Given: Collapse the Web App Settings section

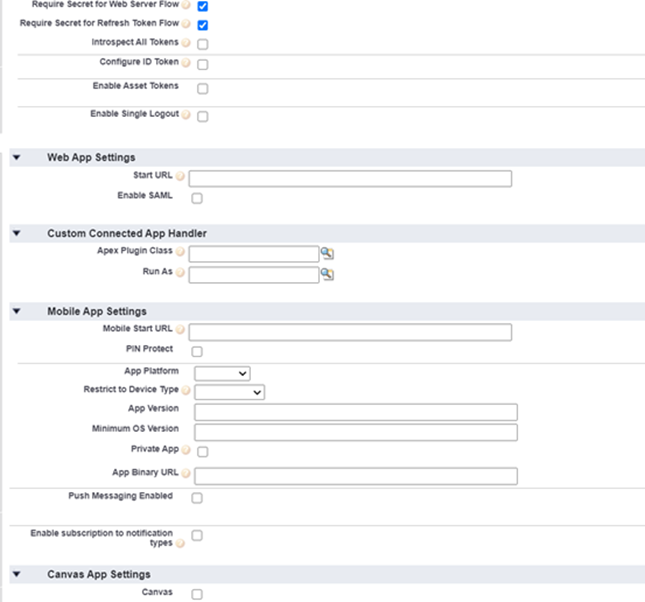Looking at the screenshot, I should 17,158.
